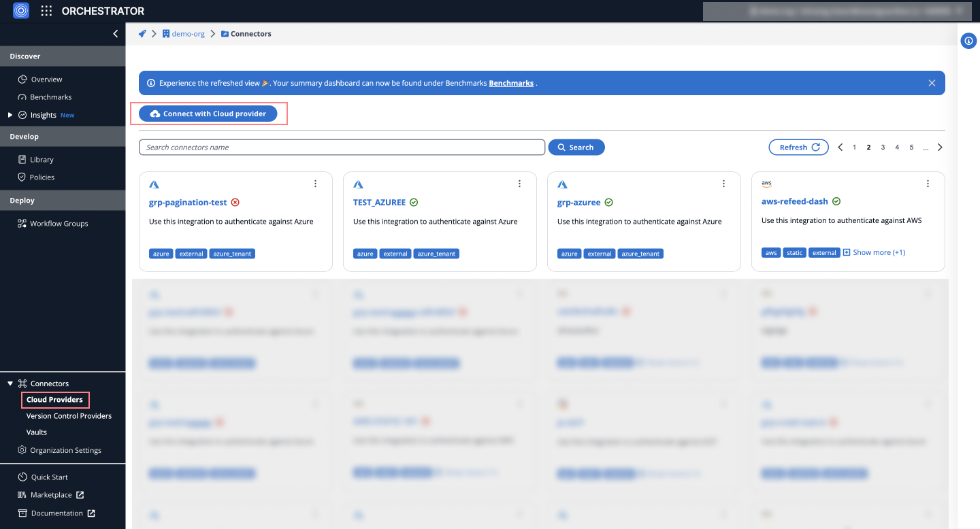Open Benchmarks in sidebar
Image resolution: width=980 pixels, height=529 pixels.
click(x=51, y=97)
